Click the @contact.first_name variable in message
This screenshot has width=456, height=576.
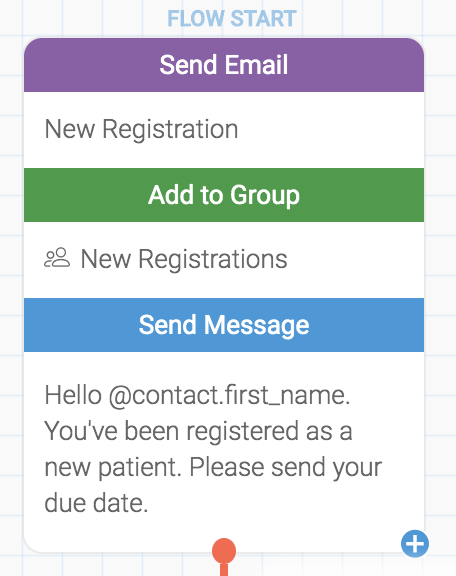pos(230,396)
